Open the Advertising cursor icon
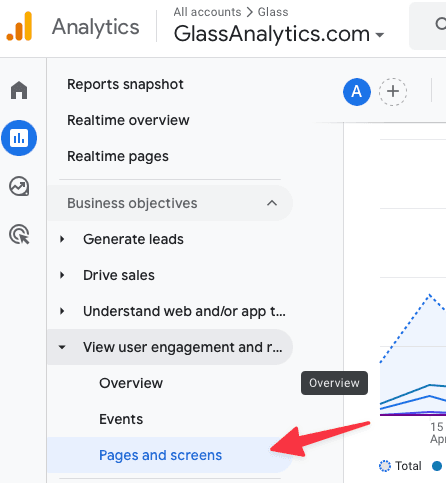This screenshot has height=483, width=446. 19,235
